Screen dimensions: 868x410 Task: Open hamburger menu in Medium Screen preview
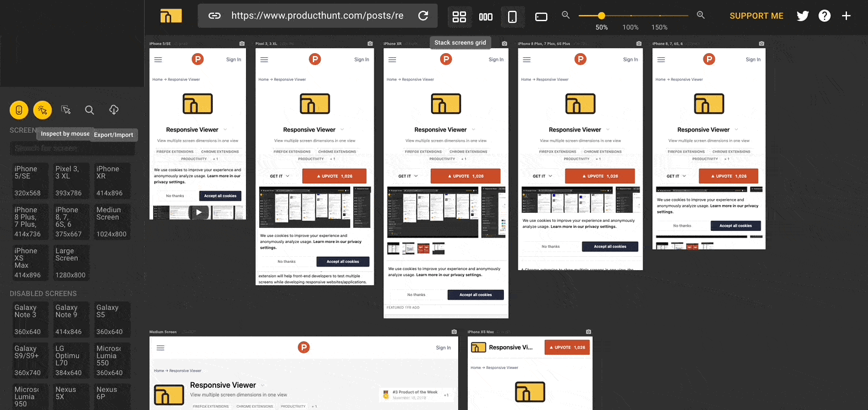pyautogui.click(x=160, y=348)
